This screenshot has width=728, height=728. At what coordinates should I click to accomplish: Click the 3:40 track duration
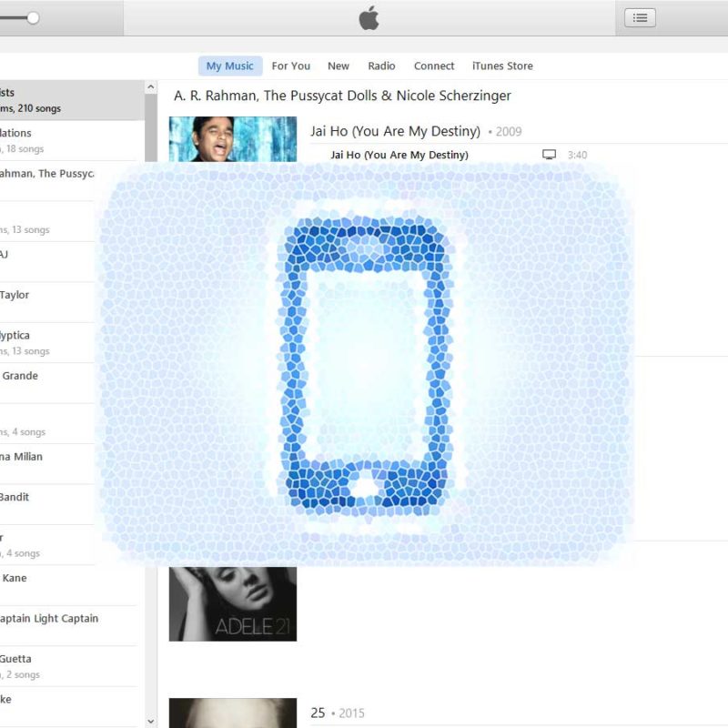[577, 155]
